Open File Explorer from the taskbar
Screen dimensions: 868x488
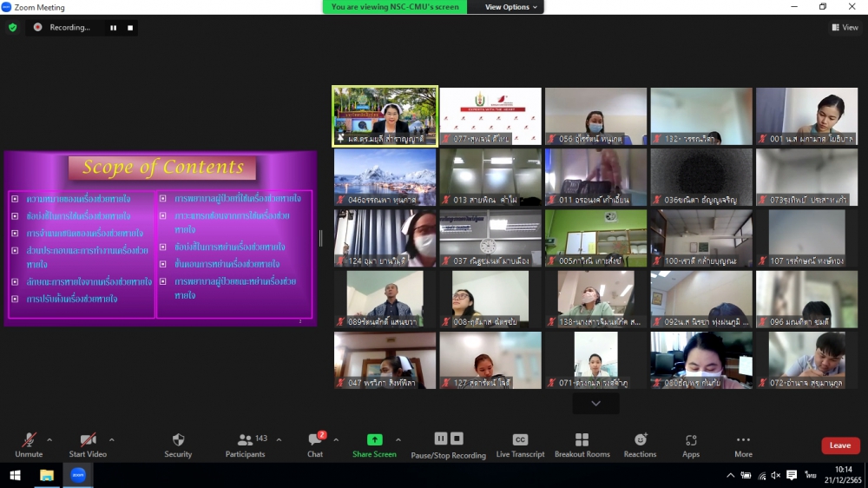click(x=46, y=475)
